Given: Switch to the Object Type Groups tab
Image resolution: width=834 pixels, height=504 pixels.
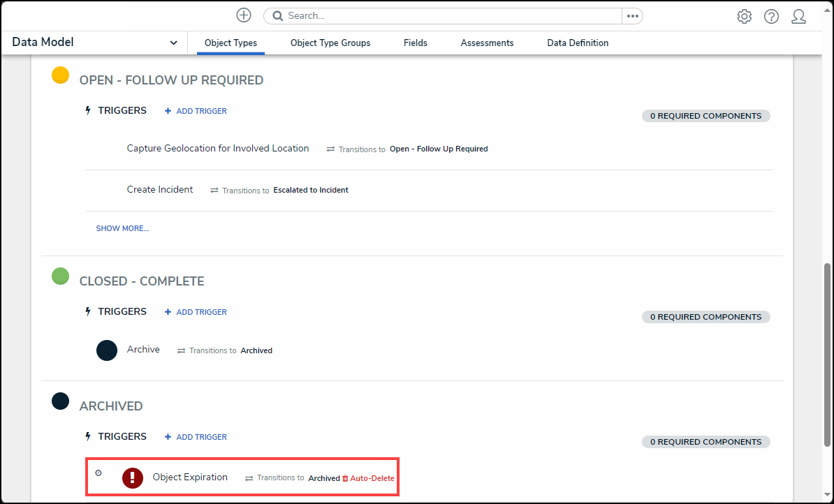Looking at the screenshot, I should pyautogui.click(x=330, y=43).
